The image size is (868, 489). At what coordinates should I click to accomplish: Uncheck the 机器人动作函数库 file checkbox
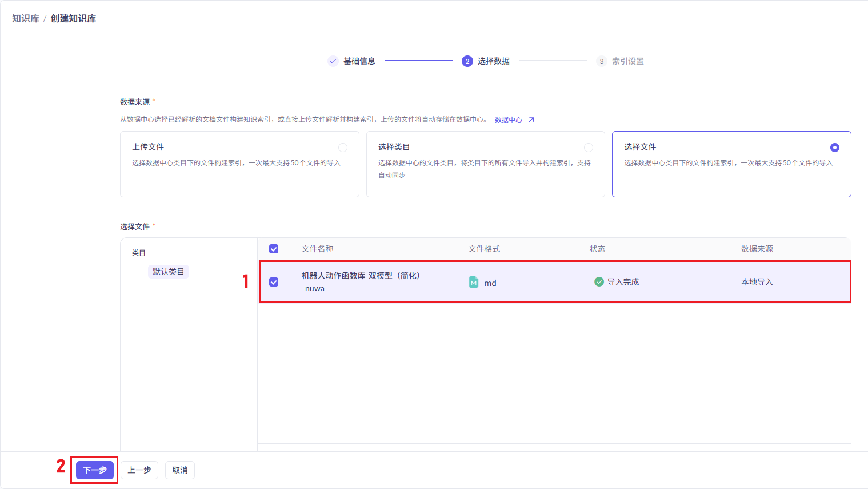(x=274, y=282)
